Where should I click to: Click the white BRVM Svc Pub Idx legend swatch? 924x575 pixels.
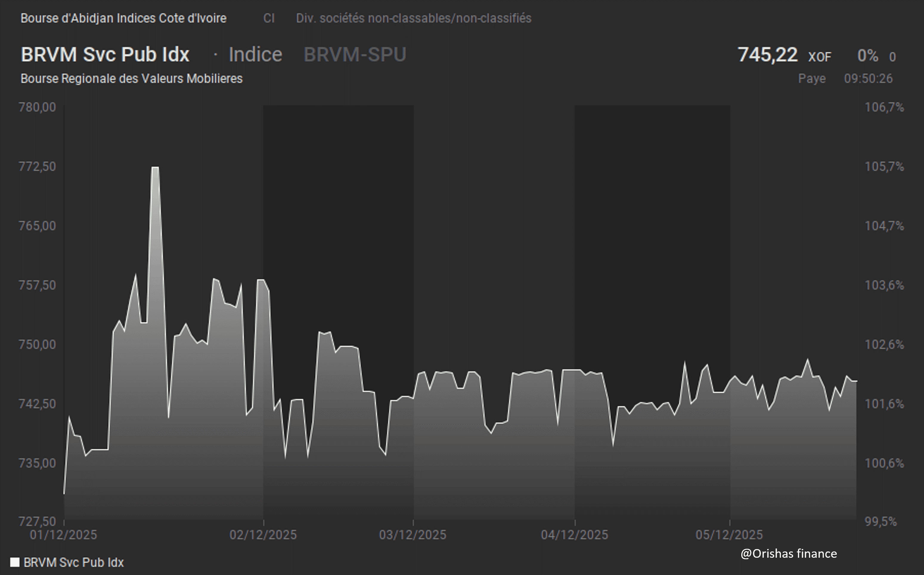15,562
